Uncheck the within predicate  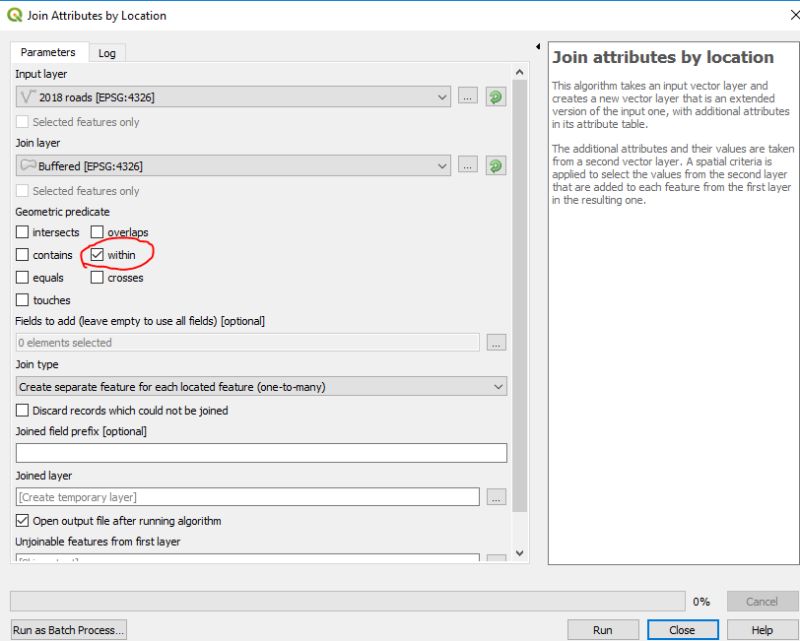tap(96, 254)
